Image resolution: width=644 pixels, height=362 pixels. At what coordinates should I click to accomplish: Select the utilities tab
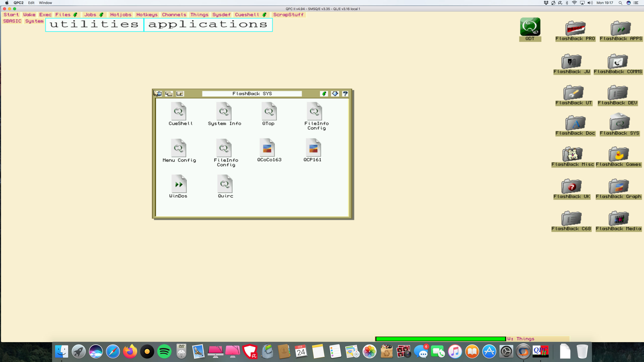[94, 25]
